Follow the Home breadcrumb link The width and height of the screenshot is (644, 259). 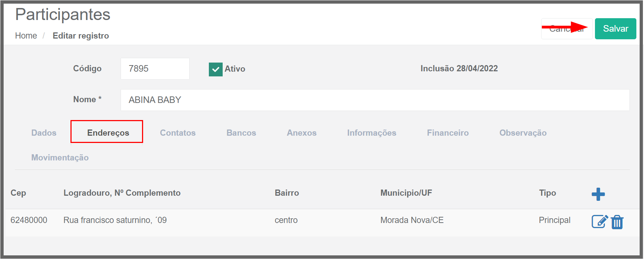click(x=26, y=36)
